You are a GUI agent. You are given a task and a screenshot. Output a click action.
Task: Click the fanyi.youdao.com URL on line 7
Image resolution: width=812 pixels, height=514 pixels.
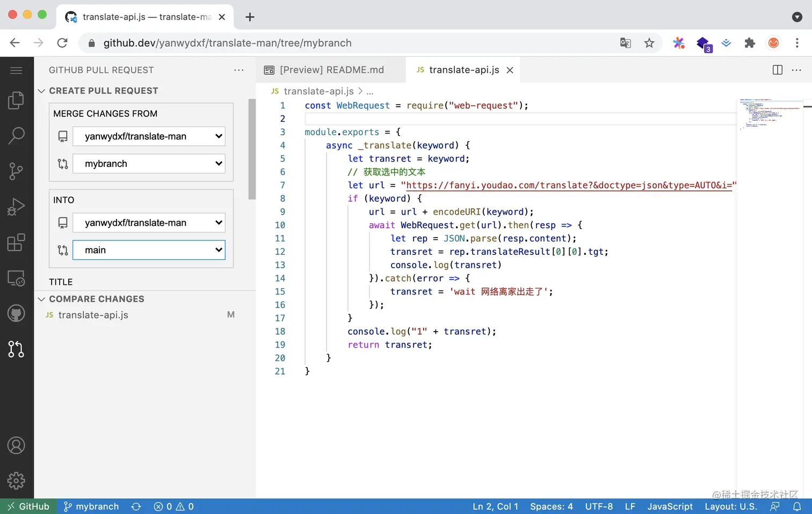pos(569,185)
